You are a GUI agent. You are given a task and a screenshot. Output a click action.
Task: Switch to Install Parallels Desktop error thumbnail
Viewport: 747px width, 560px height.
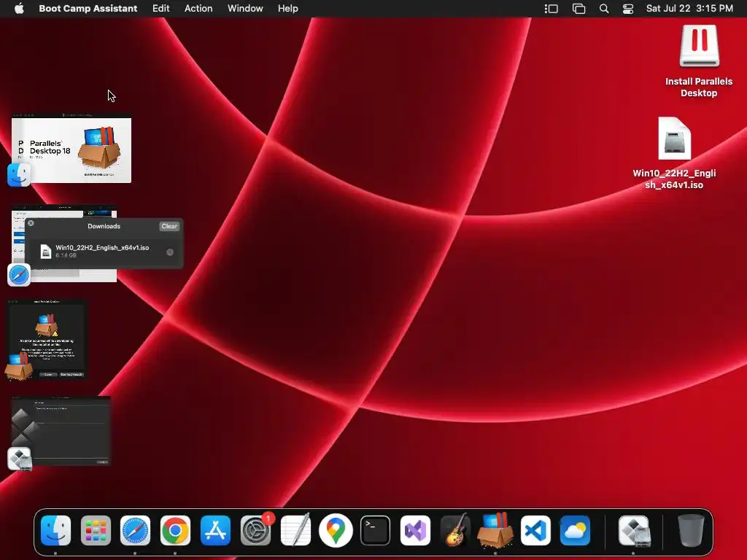pos(47,338)
